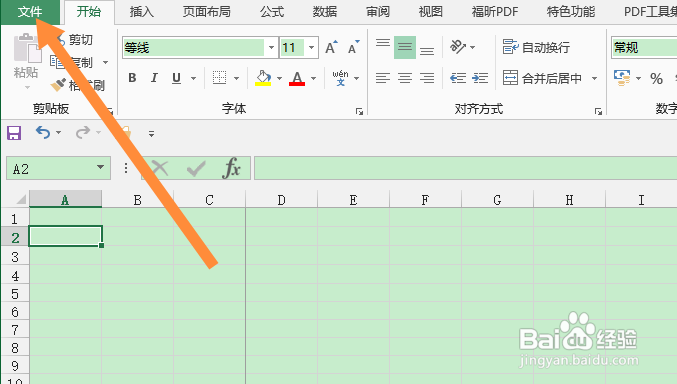Align text left
The image size is (677, 384).
pyautogui.click(x=383, y=78)
